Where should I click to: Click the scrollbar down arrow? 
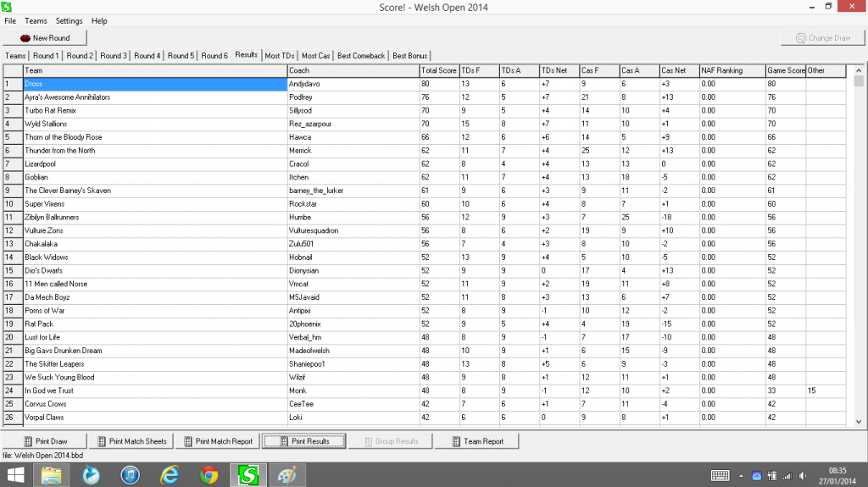click(859, 422)
